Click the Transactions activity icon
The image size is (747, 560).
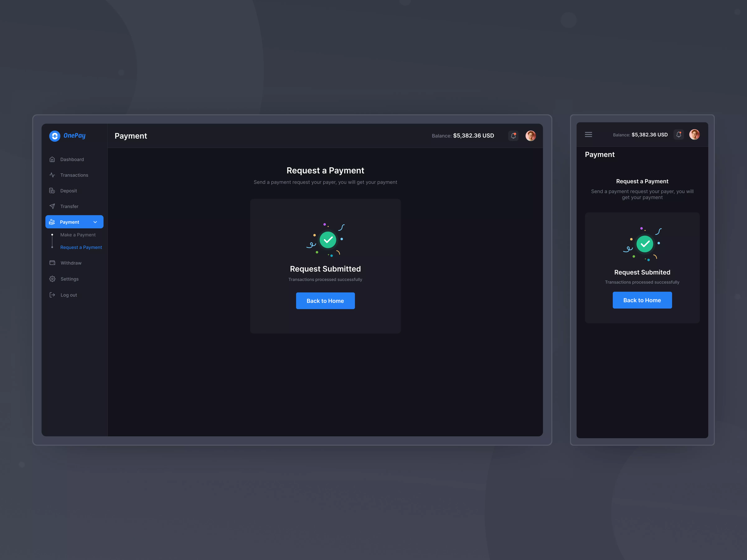click(x=52, y=175)
